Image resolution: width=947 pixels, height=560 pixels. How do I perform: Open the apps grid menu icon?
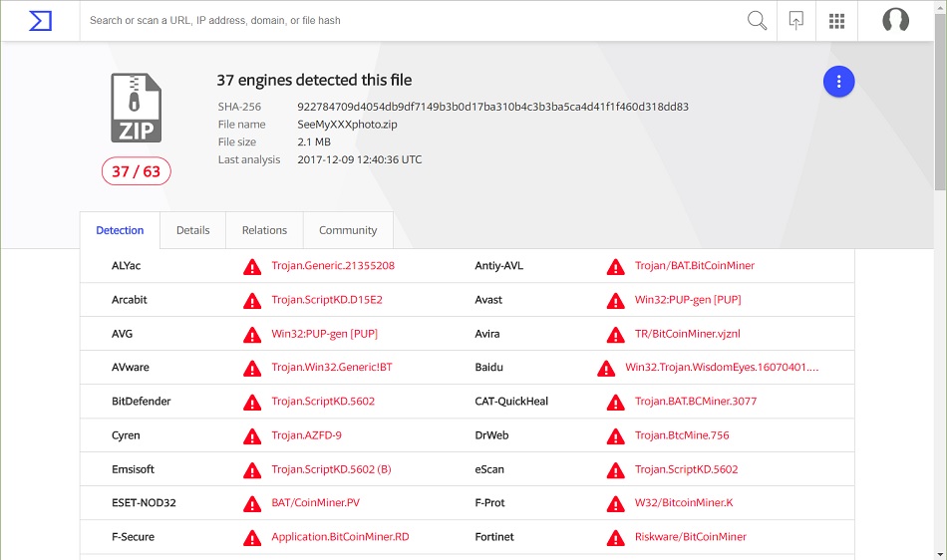836,21
